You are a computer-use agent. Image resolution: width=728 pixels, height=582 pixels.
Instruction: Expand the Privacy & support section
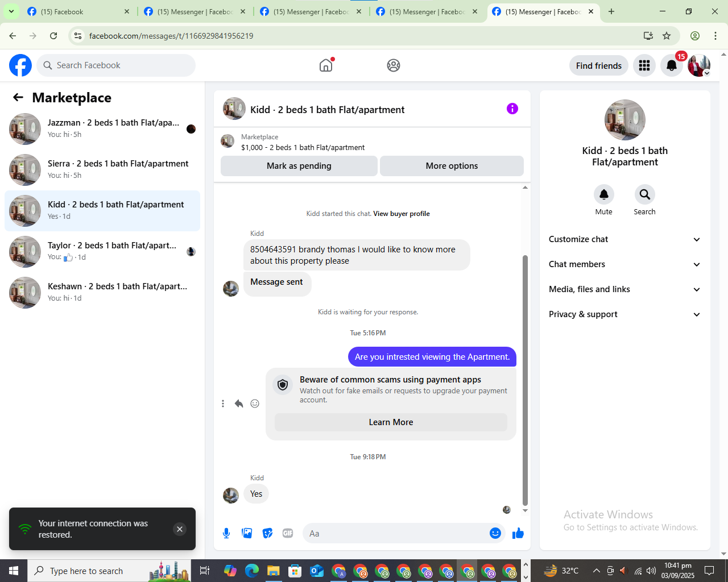coord(625,314)
